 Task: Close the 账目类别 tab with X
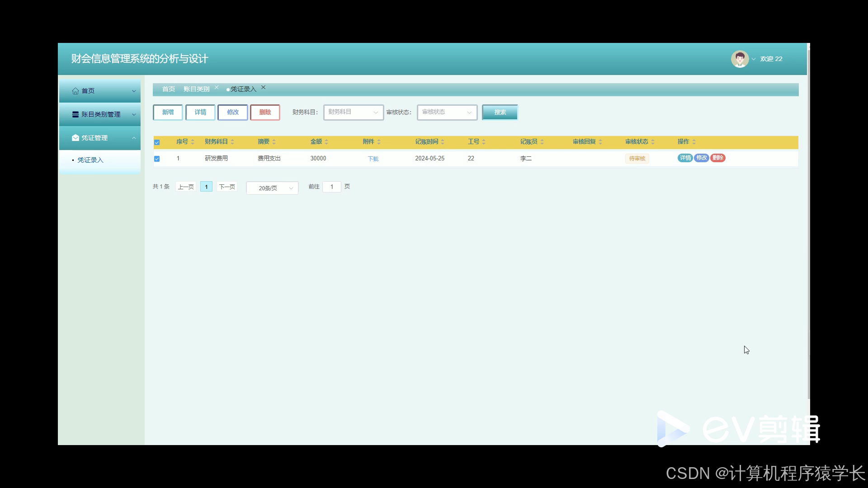217,88
